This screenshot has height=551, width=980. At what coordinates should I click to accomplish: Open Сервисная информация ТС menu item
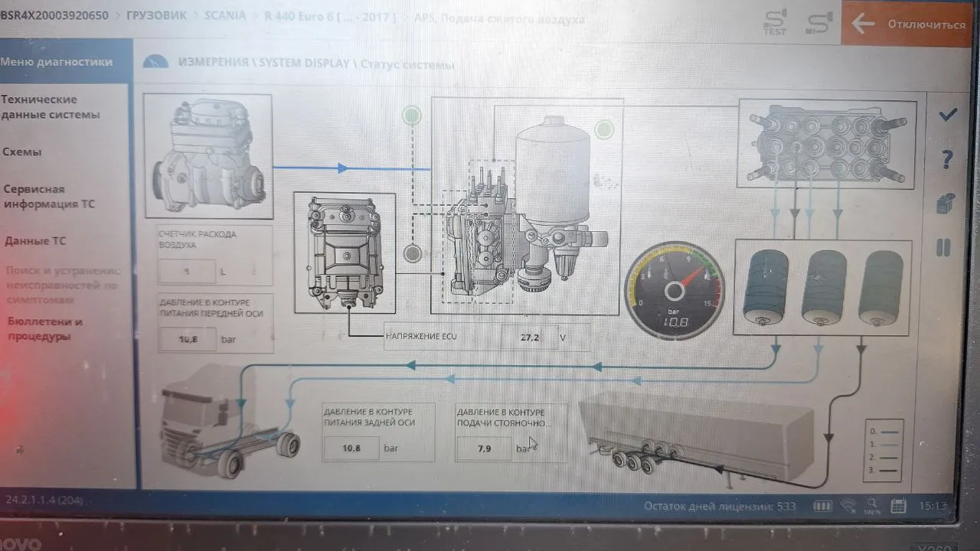click(49, 196)
